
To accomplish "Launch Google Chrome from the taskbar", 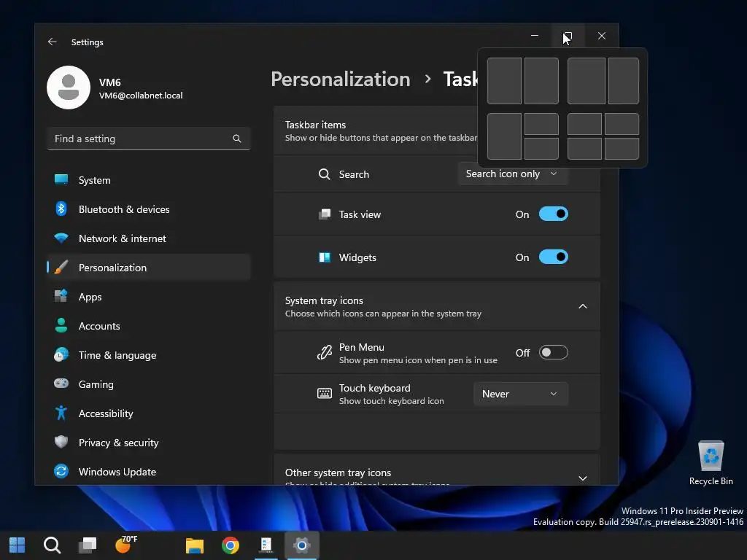I will [230, 545].
